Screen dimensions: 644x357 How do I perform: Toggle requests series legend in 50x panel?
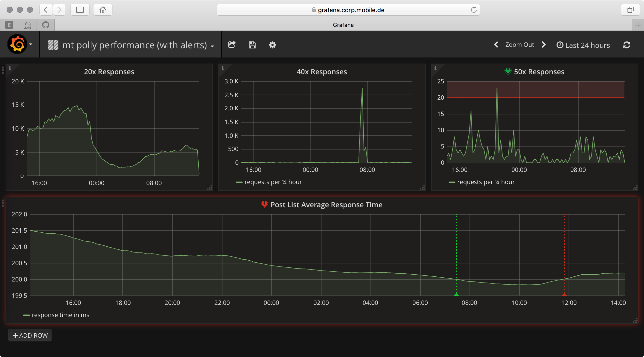[486, 182]
